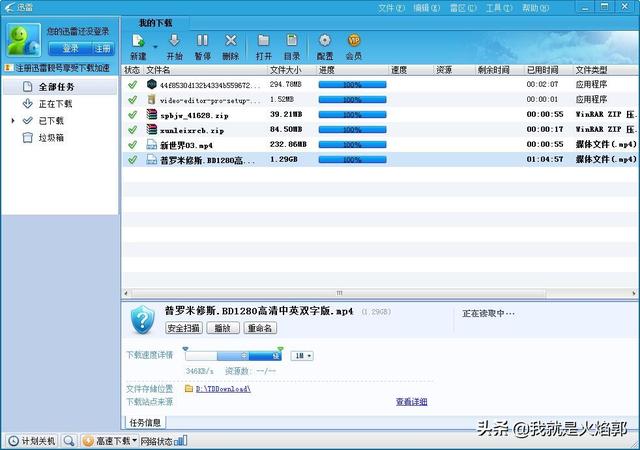Click the 开始 start download icon

point(174,41)
